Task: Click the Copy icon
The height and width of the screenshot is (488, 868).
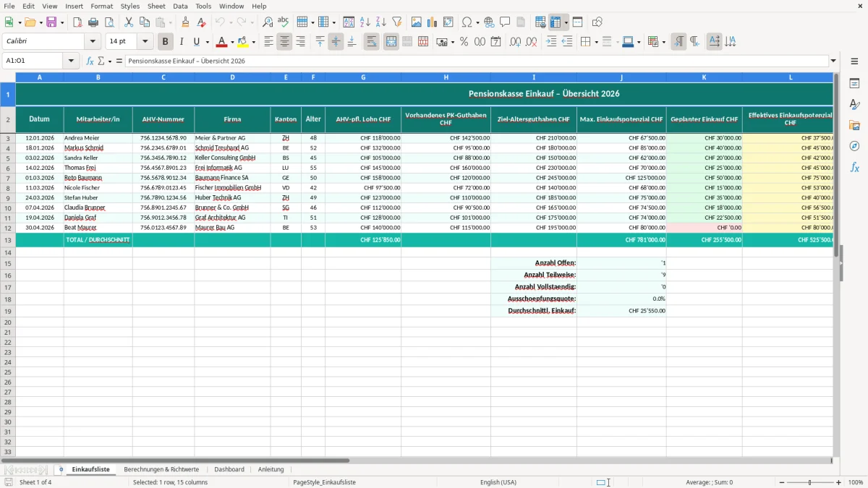Action: pyautogui.click(x=145, y=22)
